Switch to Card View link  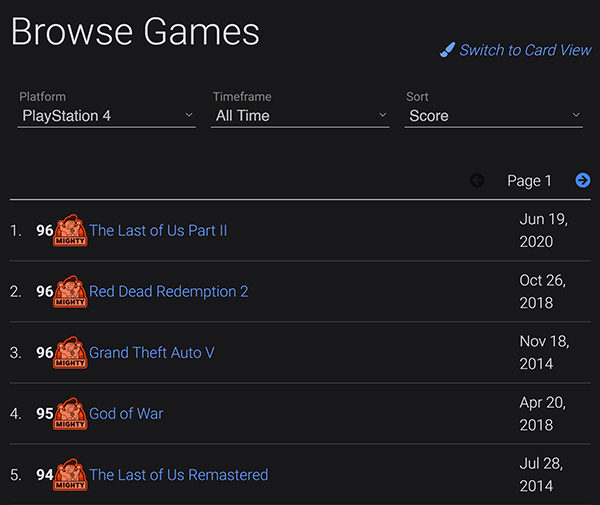[x=525, y=50]
